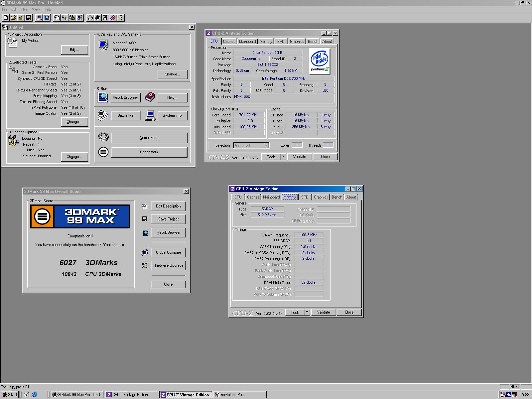Click the Core Speed 701.77 MHz field
The width and height of the screenshot is (532, 399).
249,115
